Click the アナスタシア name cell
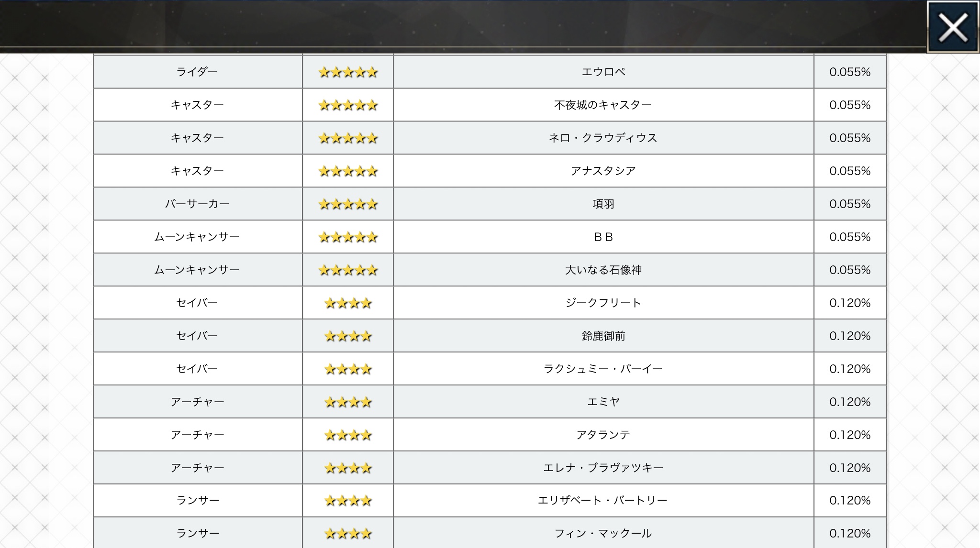Screen dimensions: 980x548 603,171
